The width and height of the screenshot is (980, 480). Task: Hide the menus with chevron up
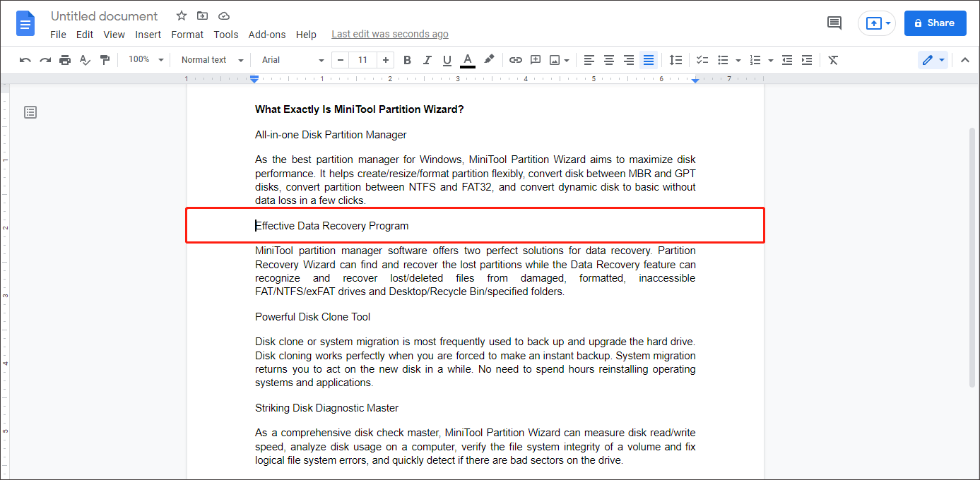(x=965, y=60)
